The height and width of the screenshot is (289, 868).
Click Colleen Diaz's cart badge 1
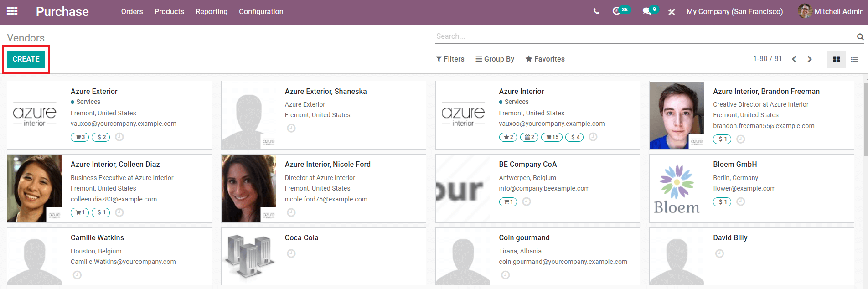[x=80, y=213]
